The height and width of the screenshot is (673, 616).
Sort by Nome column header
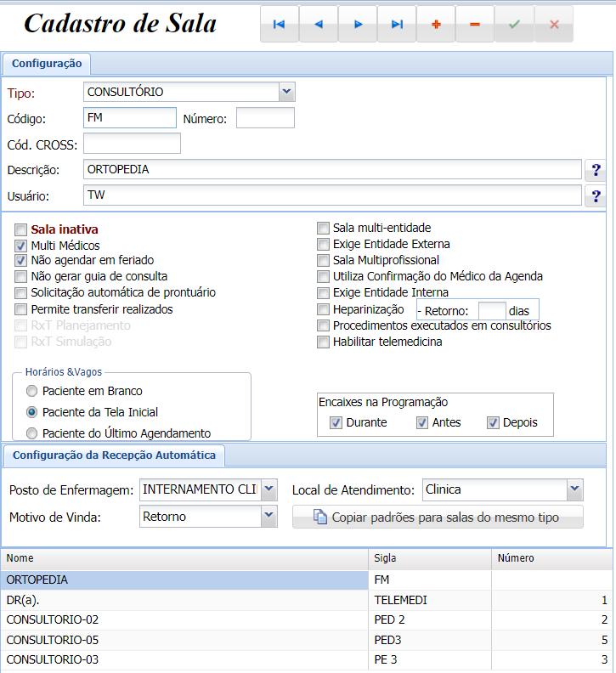pyautogui.click(x=184, y=558)
